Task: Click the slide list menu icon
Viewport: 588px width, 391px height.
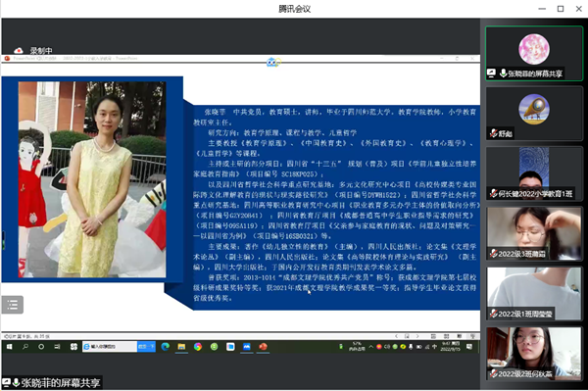Action: pyautogui.click(x=13, y=305)
